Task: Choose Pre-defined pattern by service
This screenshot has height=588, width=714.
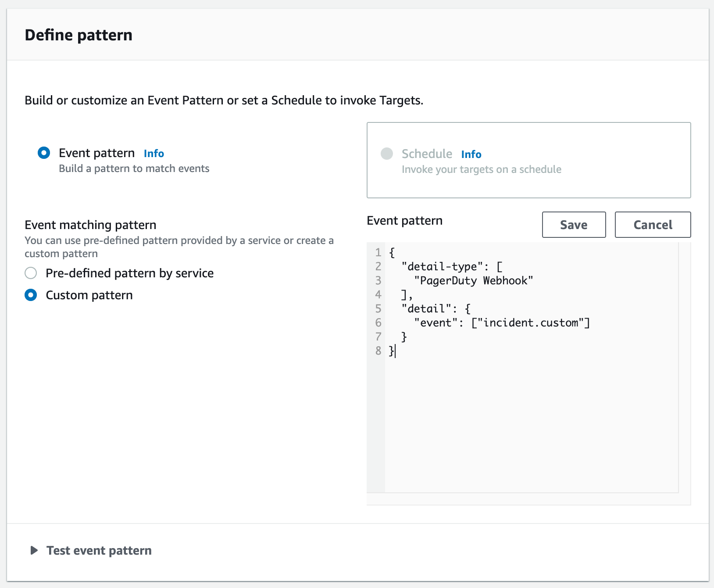Action: [x=31, y=273]
